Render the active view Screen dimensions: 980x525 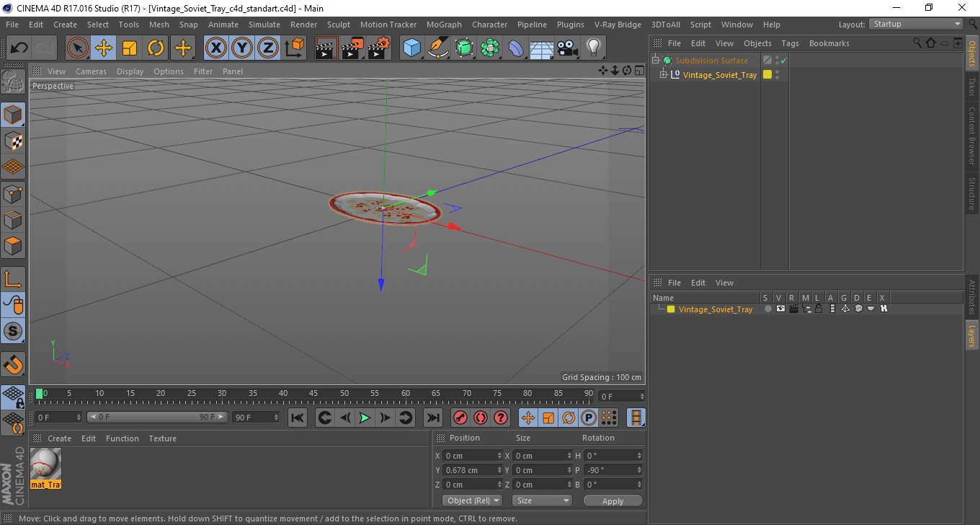(327, 48)
